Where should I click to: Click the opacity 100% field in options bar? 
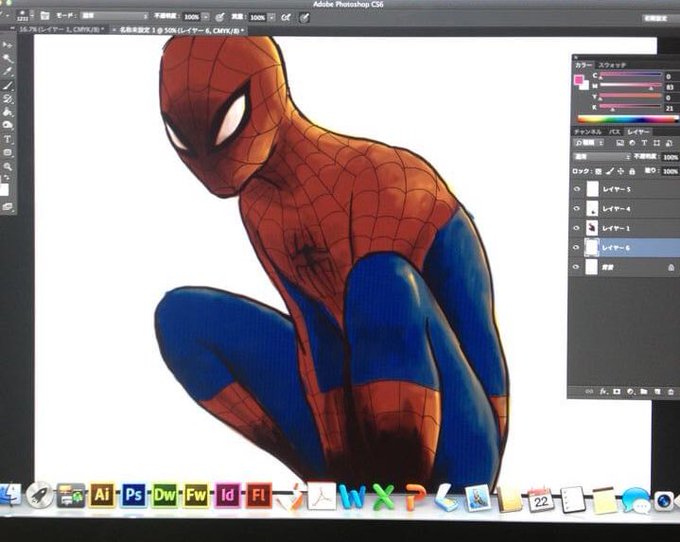191,17
